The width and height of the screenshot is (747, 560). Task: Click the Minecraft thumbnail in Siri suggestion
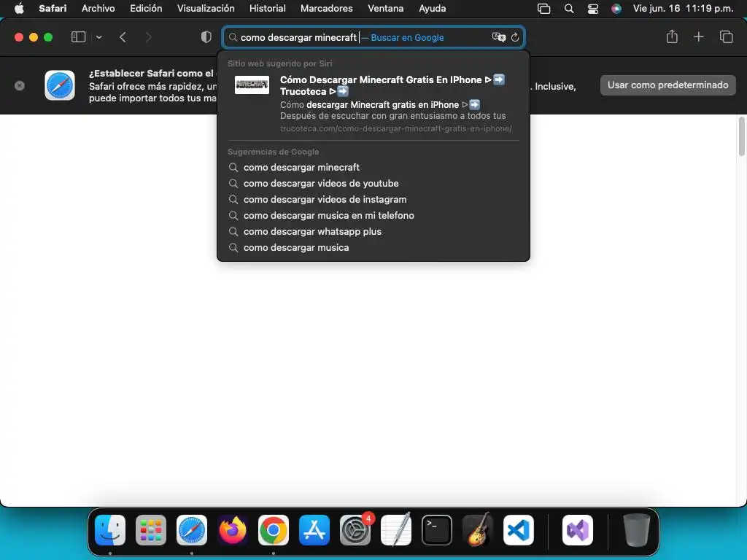[252, 85]
